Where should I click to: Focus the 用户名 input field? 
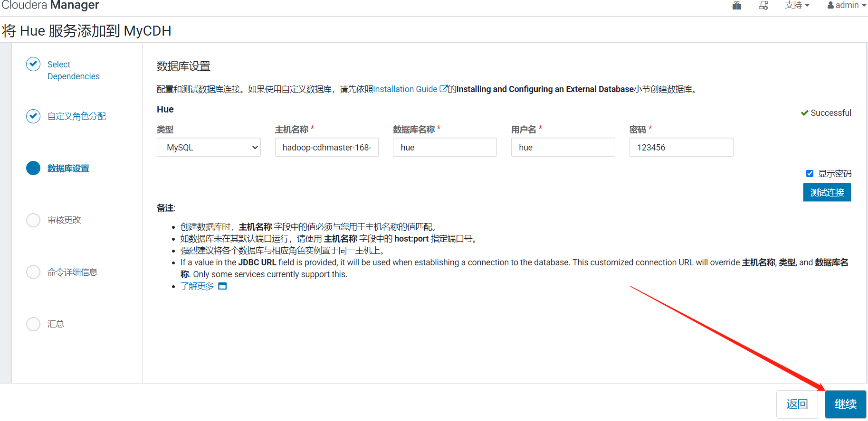(563, 147)
